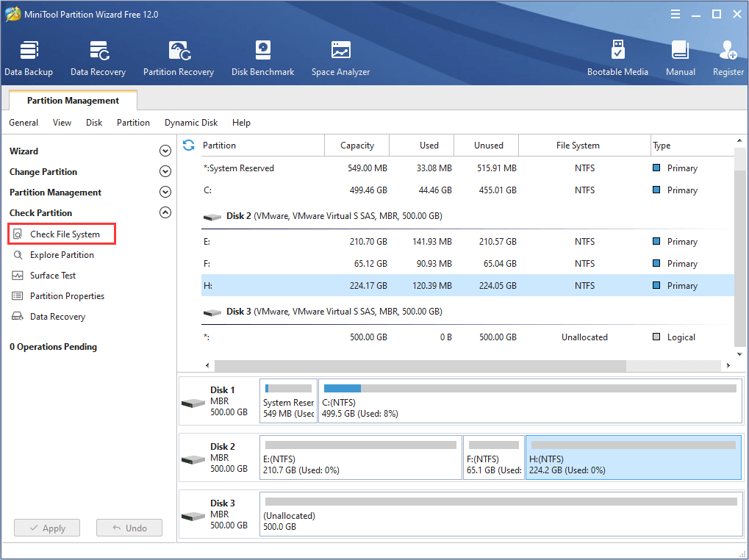Image resolution: width=749 pixels, height=560 pixels.
Task: Open the View menu
Action: [x=62, y=123]
